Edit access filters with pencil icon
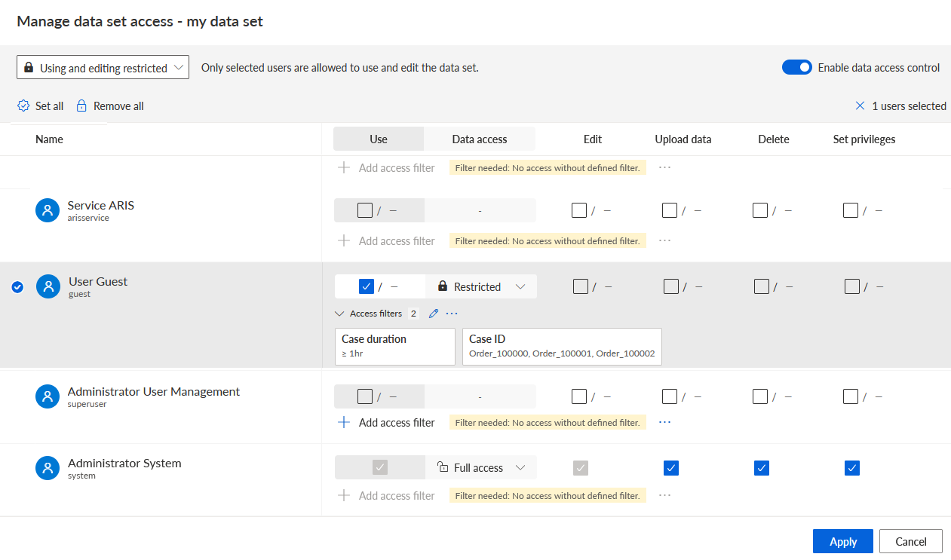 click(x=433, y=314)
